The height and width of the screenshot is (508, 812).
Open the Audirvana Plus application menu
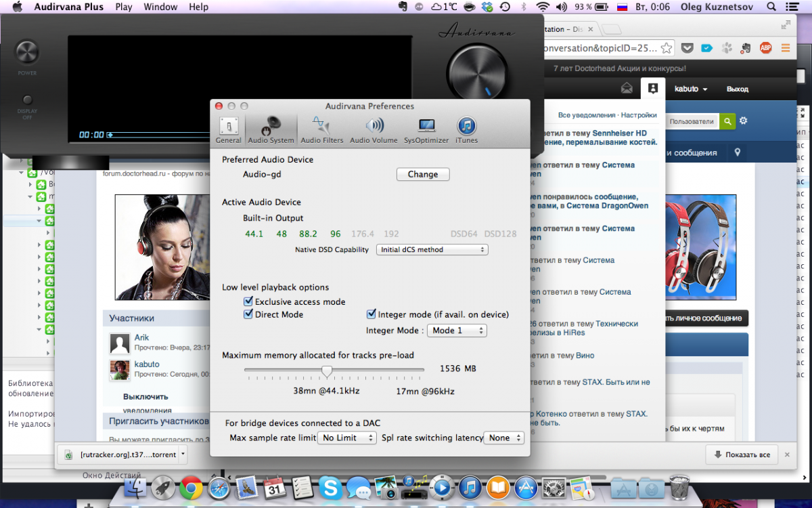[x=68, y=7]
